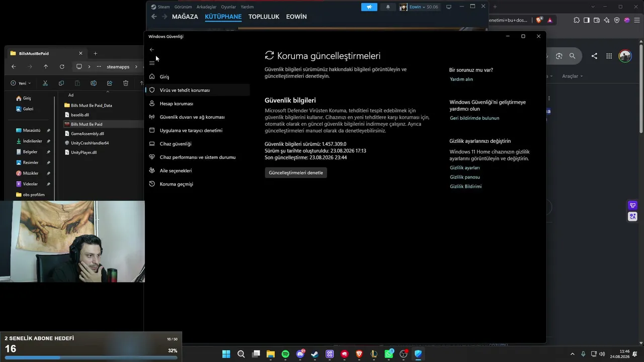Viewport: 644px width, 362px height.
Task: Create new tab in File Explorer
Action: pyautogui.click(x=95, y=53)
